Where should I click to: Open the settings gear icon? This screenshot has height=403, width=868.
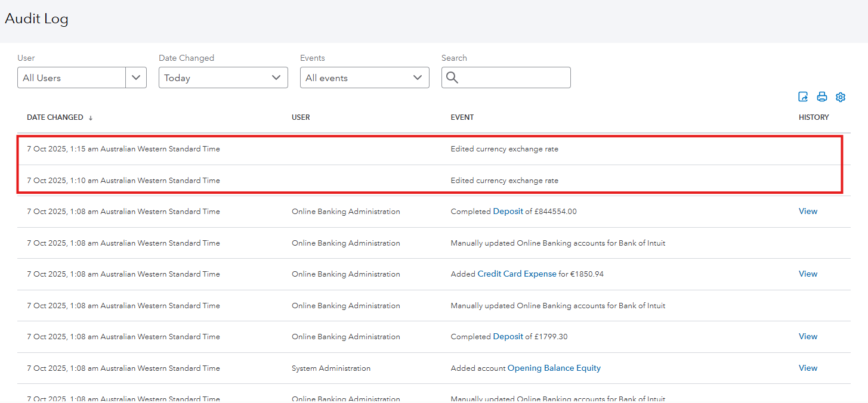coord(841,97)
